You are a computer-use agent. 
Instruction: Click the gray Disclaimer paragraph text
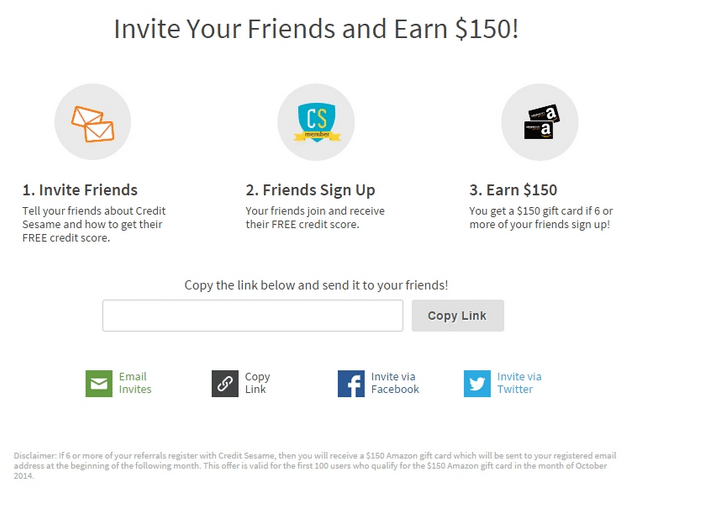315,466
